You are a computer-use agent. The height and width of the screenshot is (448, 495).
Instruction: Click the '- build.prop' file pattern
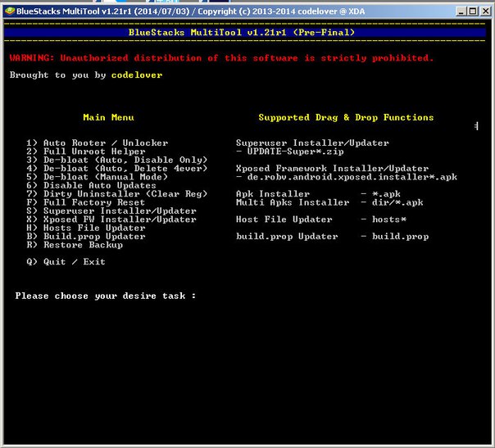point(395,237)
